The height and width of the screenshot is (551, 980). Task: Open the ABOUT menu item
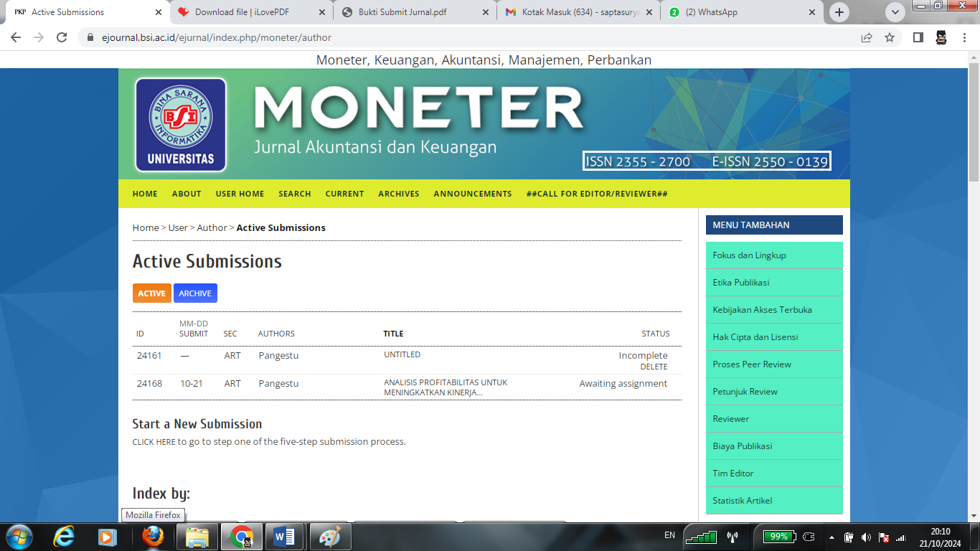click(187, 194)
